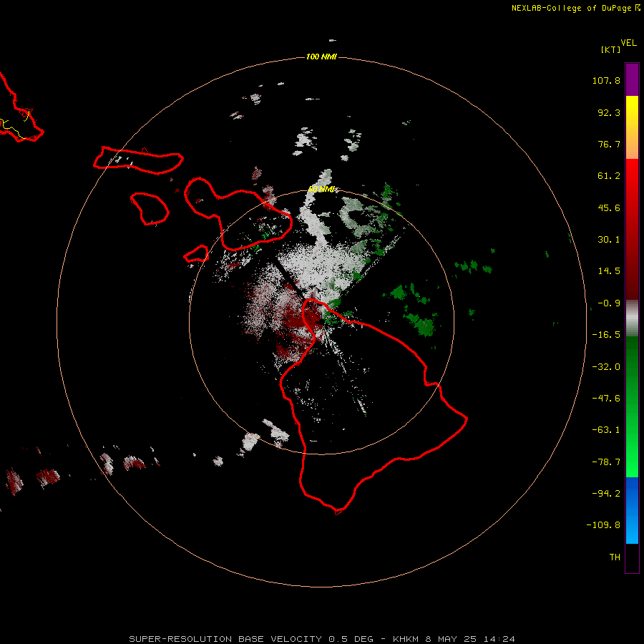The width and height of the screenshot is (644, 644).
Task: Click the 50 NMI range ring label
Action: click(x=321, y=190)
